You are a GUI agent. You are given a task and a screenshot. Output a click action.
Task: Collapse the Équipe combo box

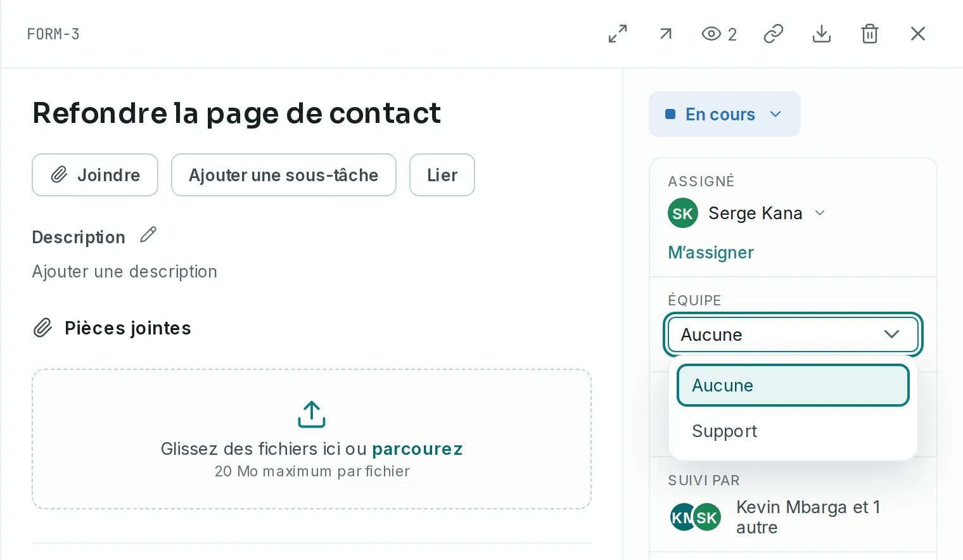[793, 334]
